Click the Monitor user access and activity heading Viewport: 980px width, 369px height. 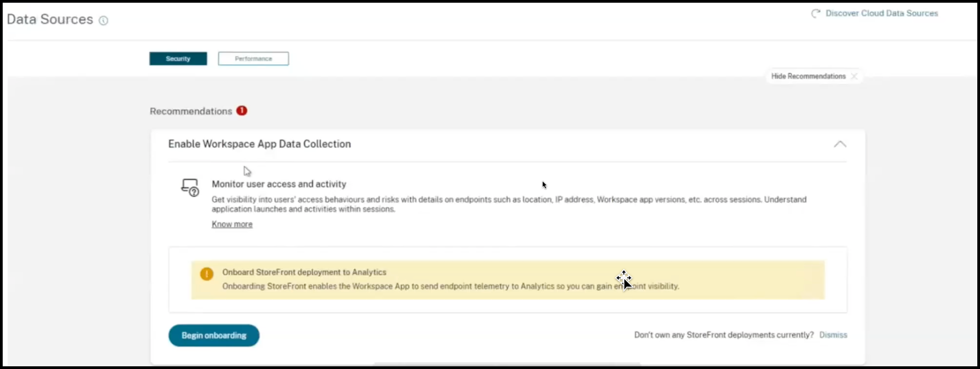tap(279, 184)
